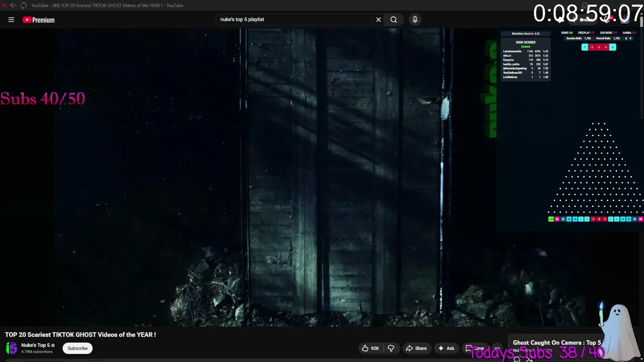
Task: Search with your voice microphone icon
Action: pos(415,20)
